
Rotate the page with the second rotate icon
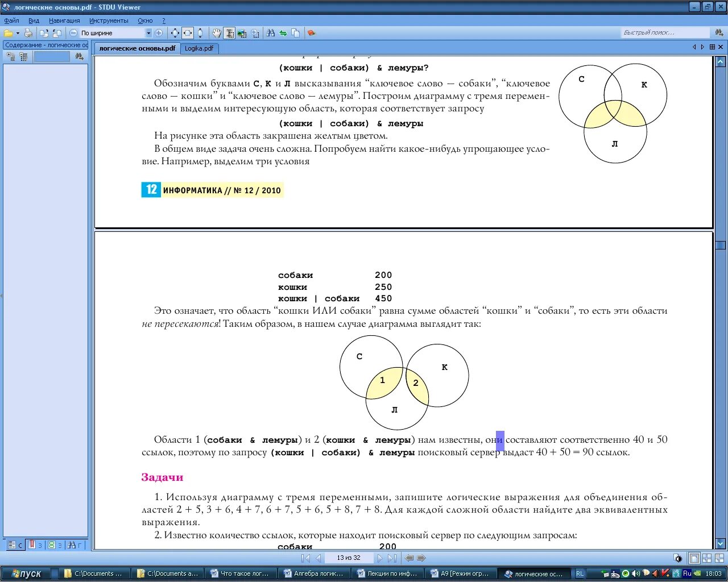click(57, 33)
